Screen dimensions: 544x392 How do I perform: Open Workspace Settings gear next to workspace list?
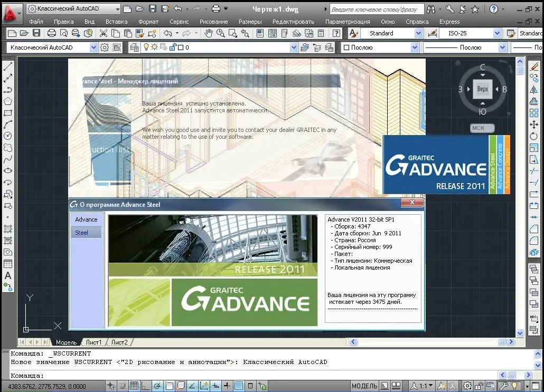click(105, 47)
